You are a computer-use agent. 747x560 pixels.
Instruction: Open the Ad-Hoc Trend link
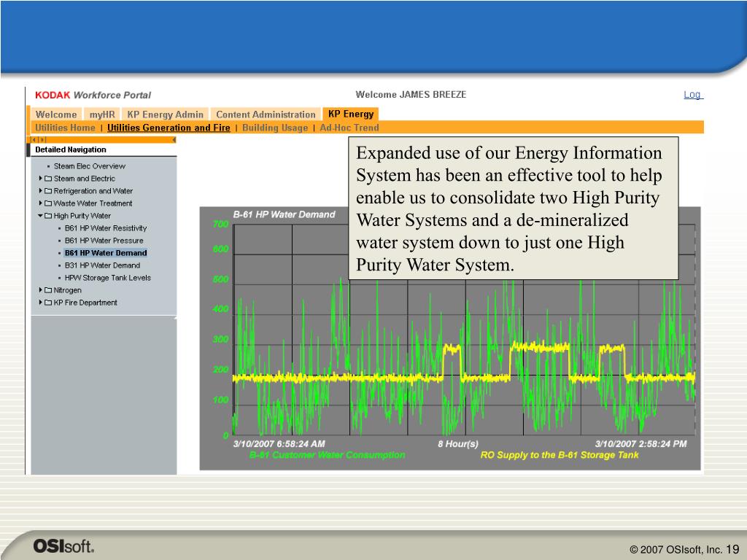349,128
